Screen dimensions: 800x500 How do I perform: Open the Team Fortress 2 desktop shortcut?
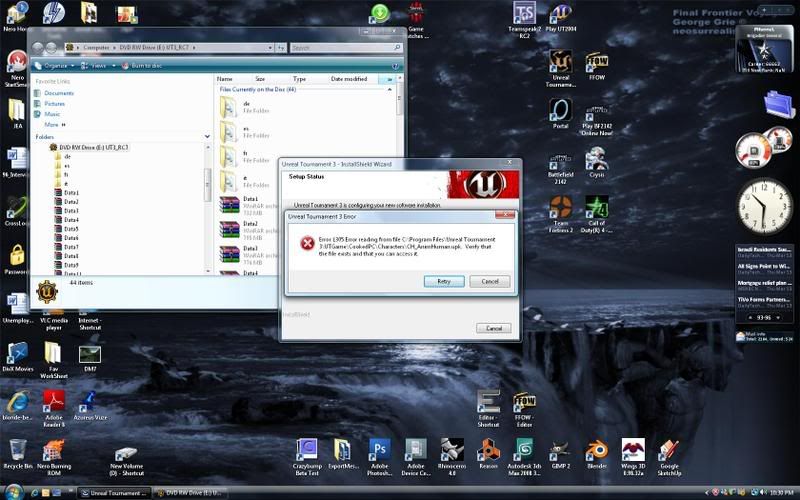pyautogui.click(x=560, y=215)
